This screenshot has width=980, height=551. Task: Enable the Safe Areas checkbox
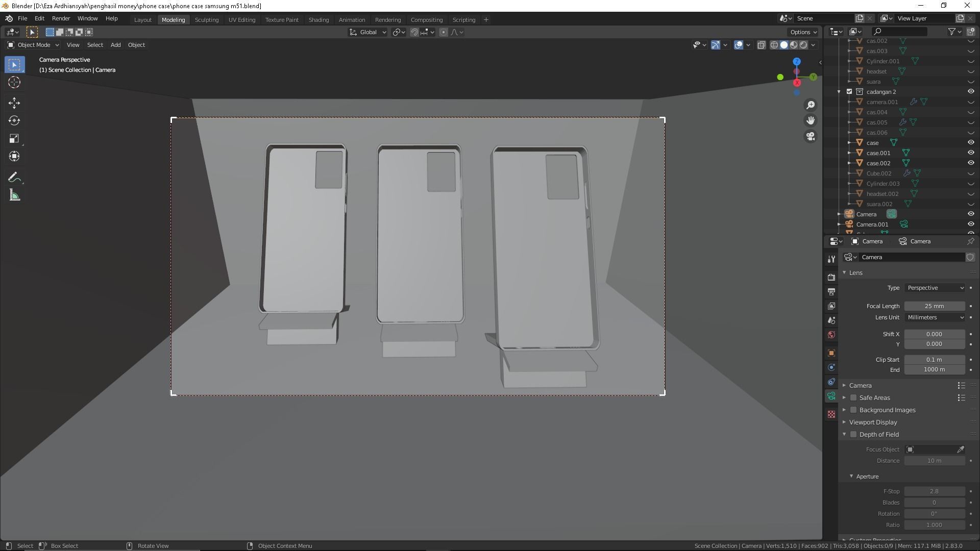click(853, 398)
